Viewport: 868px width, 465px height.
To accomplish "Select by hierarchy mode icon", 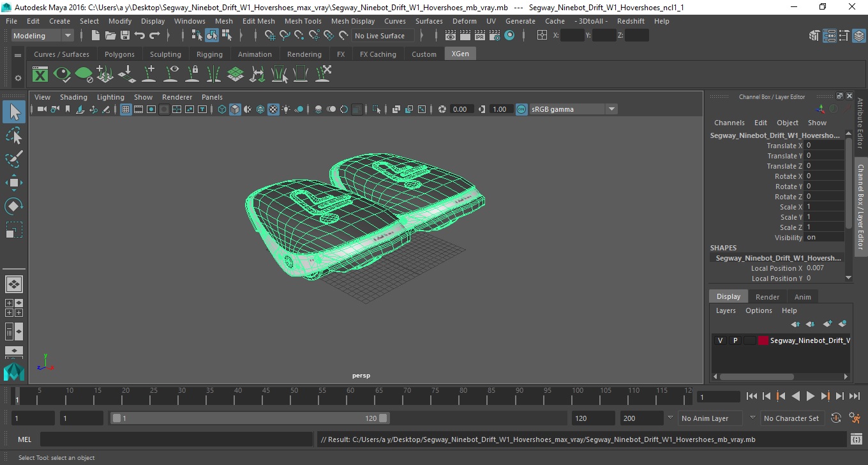I will [197, 36].
